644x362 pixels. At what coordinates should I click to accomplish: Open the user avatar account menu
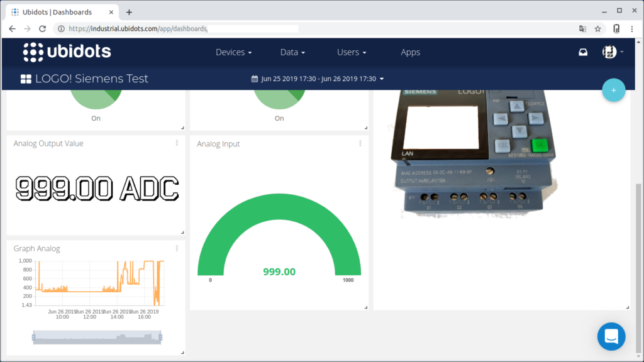613,52
